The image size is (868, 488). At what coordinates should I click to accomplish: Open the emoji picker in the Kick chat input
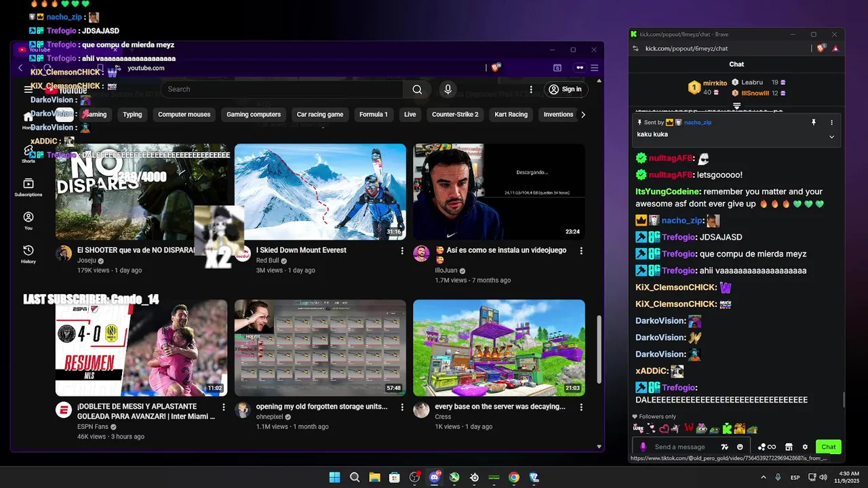pos(740,447)
